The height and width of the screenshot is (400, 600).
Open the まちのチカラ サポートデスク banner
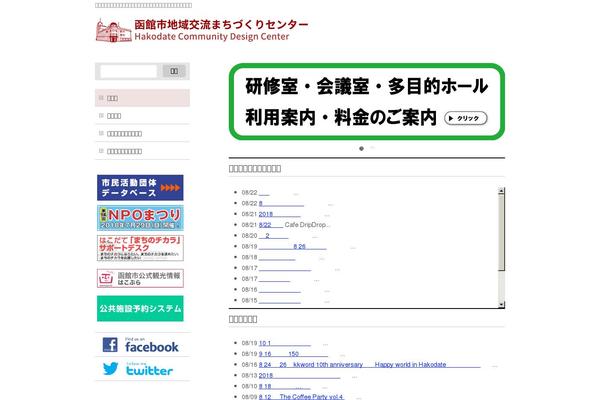(140, 248)
